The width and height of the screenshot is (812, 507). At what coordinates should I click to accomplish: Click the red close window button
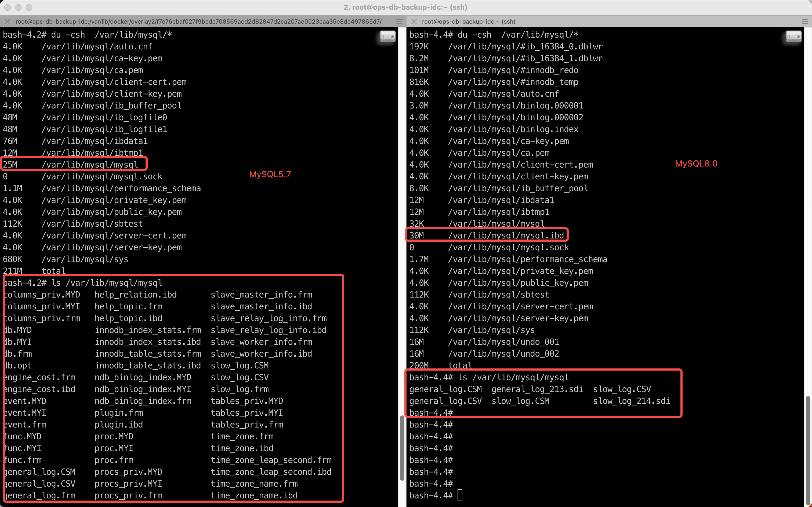pos(8,7)
